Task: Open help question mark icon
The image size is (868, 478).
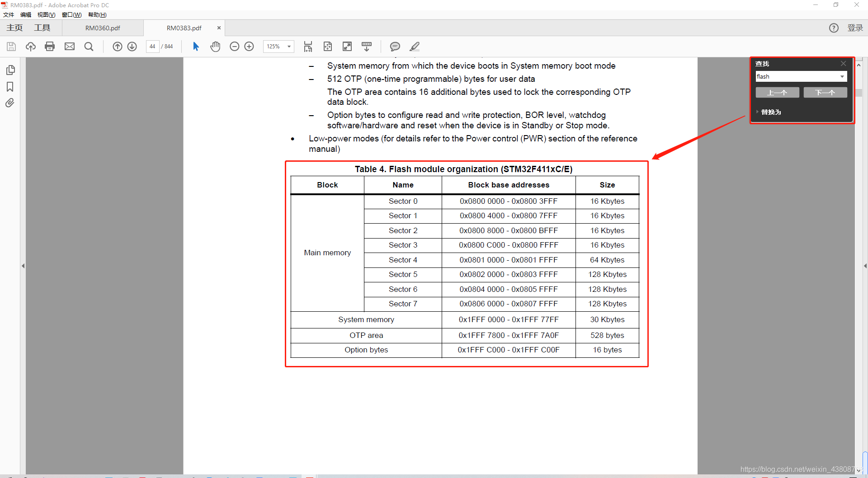Action: coord(834,28)
